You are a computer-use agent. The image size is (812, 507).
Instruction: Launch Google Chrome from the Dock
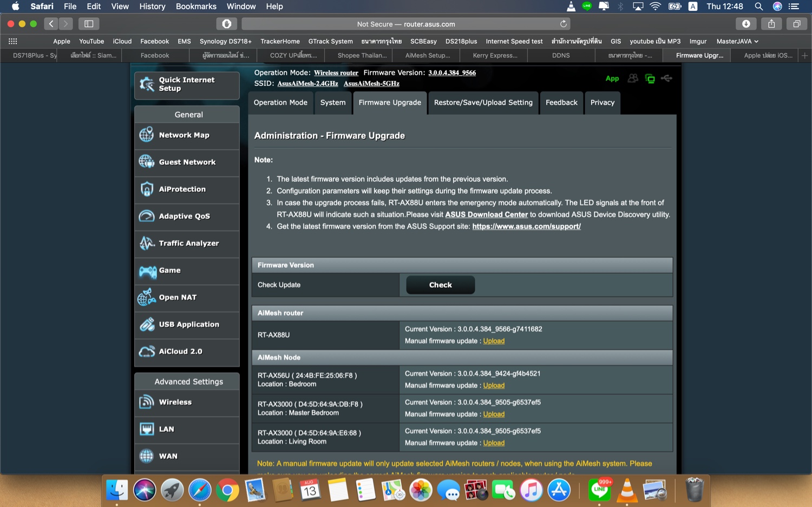click(227, 490)
